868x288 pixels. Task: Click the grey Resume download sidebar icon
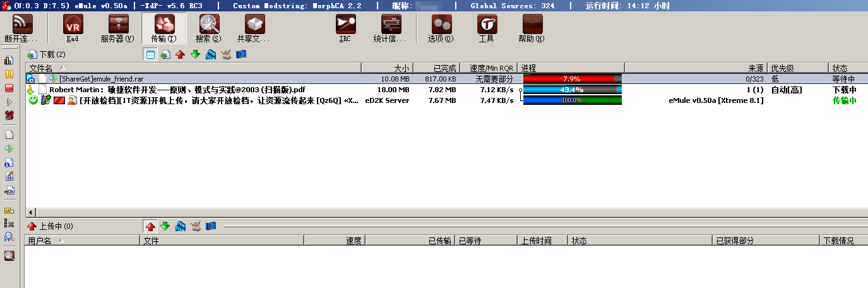(x=9, y=102)
